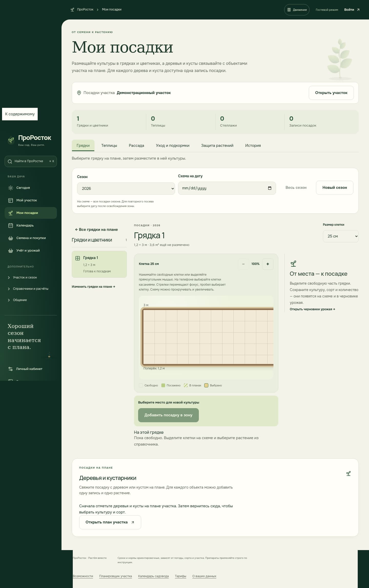Viewport: 369px width, 588px height.
Task: Click the grid icon on Грядка 1 card
Action: [78, 258]
